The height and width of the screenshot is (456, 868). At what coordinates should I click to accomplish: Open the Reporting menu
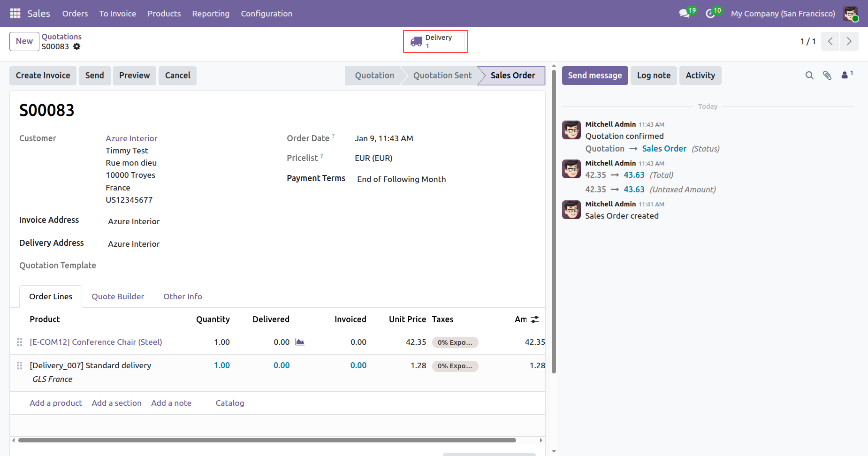click(211, 14)
